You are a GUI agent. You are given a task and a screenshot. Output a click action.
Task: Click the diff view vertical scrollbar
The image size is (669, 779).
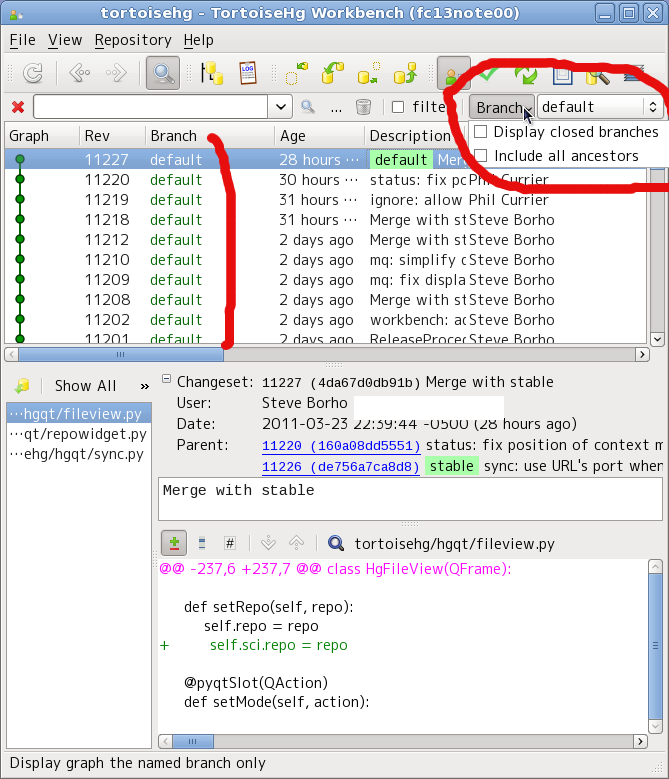[656, 646]
